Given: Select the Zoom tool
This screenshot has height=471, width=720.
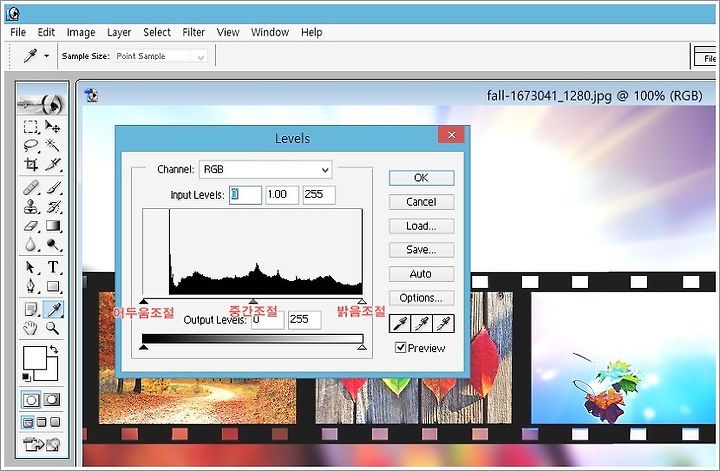Looking at the screenshot, I should point(53,328).
